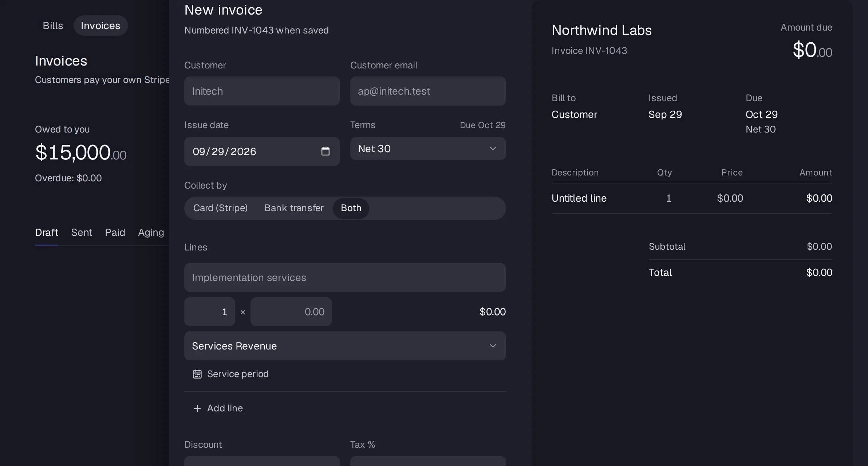Click the Total label in preview
Screen dimensions: 868x466
click(660, 272)
